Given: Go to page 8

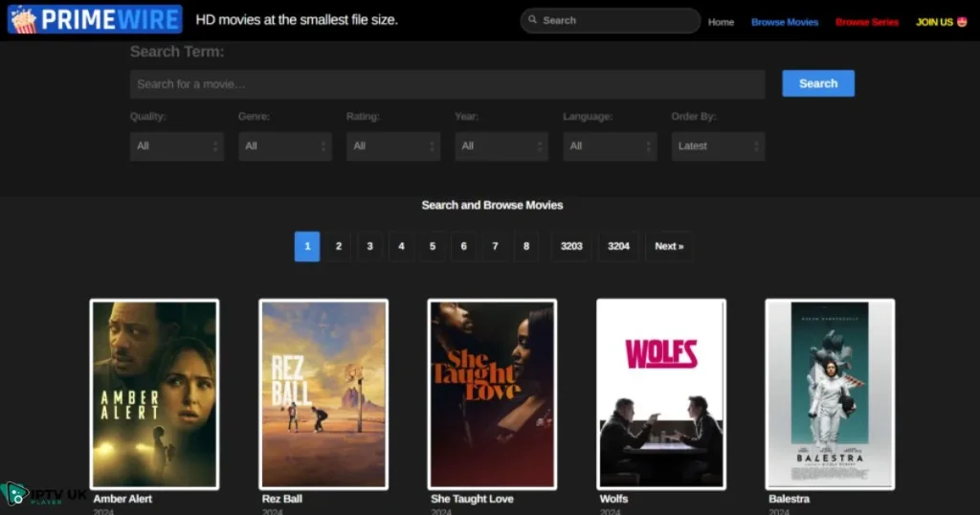Looking at the screenshot, I should pos(526,246).
